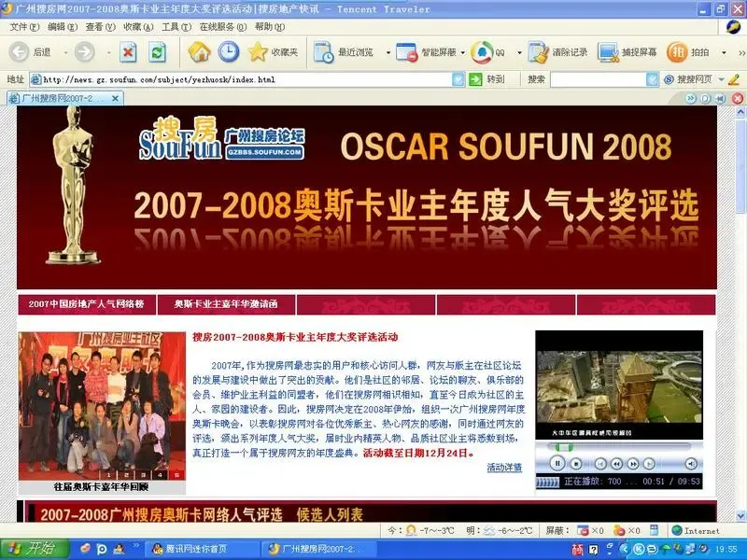Close the 广州搜房网 tab with X
The width and height of the screenshot is (747, 560).
coord(115,99)
